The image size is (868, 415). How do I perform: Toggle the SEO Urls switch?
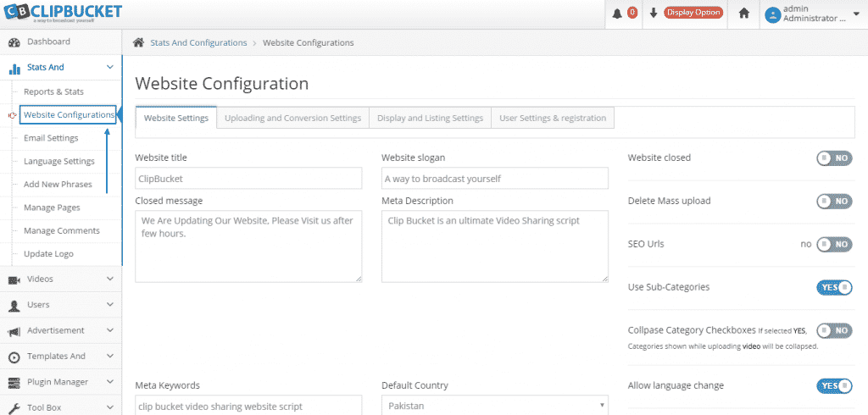pos(834,244)
